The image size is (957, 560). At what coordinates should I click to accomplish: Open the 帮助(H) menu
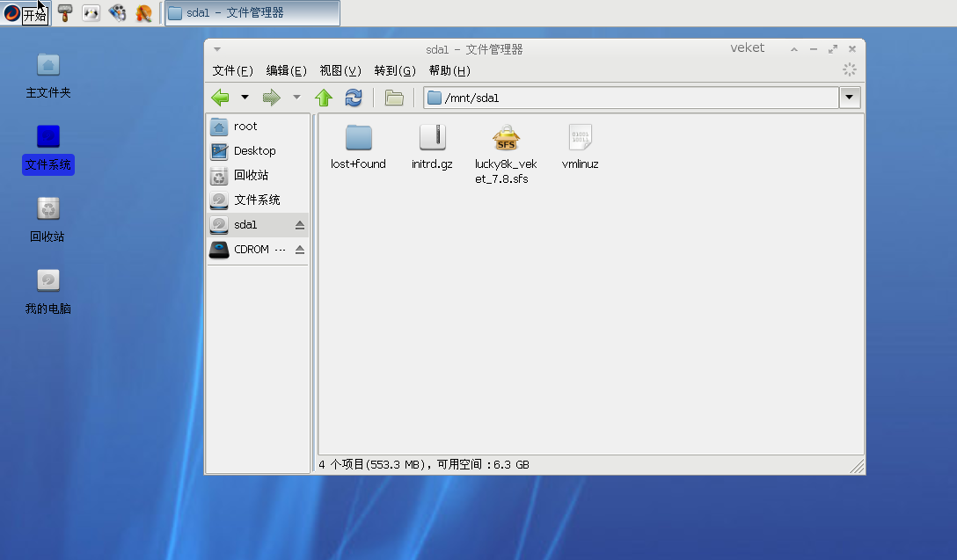click(449, 70)
